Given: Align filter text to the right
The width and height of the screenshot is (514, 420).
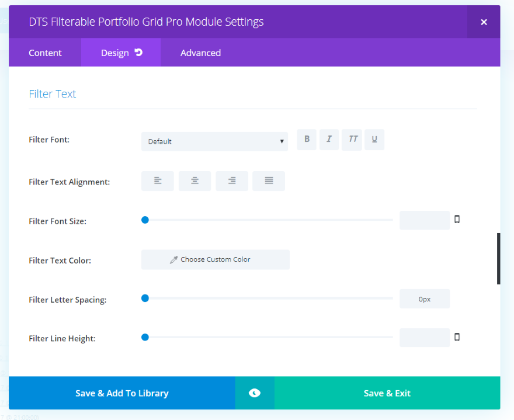Looking at the screenshot, I should pyautogui.click(x=232, y=181).
